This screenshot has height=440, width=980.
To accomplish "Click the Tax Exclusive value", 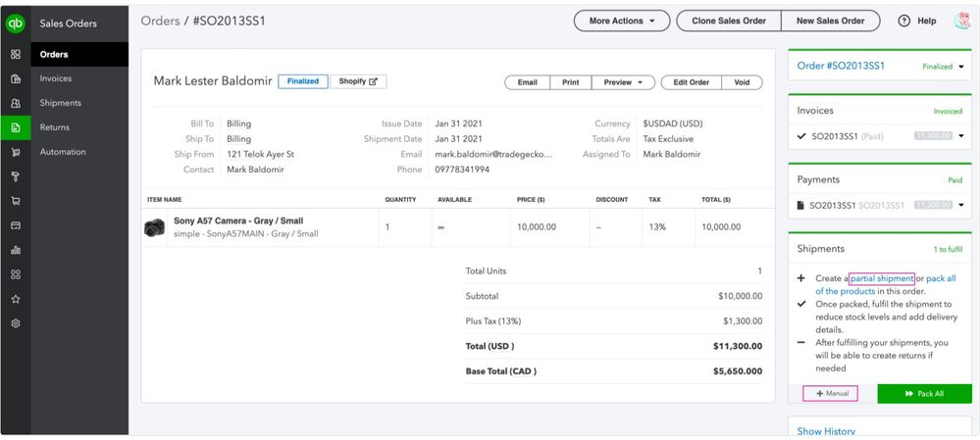I will [x=668, y=139].
